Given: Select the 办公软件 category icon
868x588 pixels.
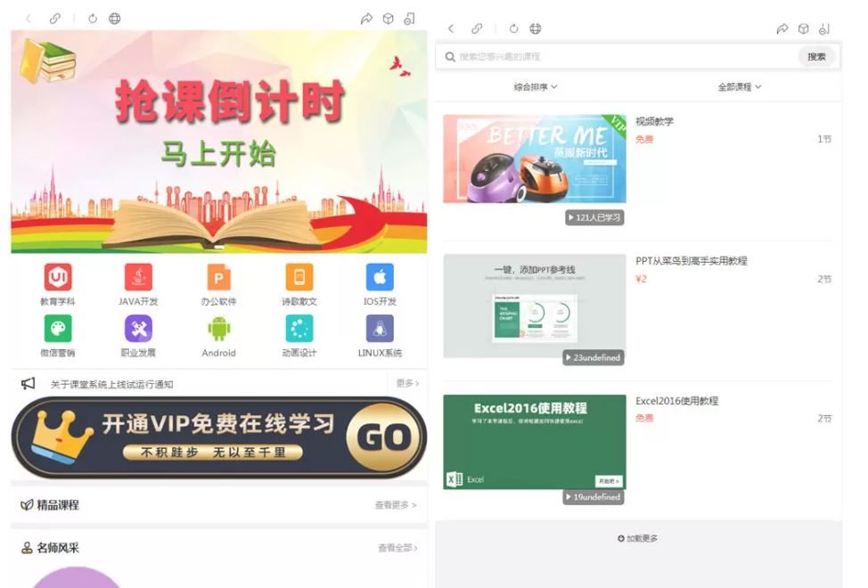Looking at the screenshot, I should pyautogui.click(x=218, y=278).
